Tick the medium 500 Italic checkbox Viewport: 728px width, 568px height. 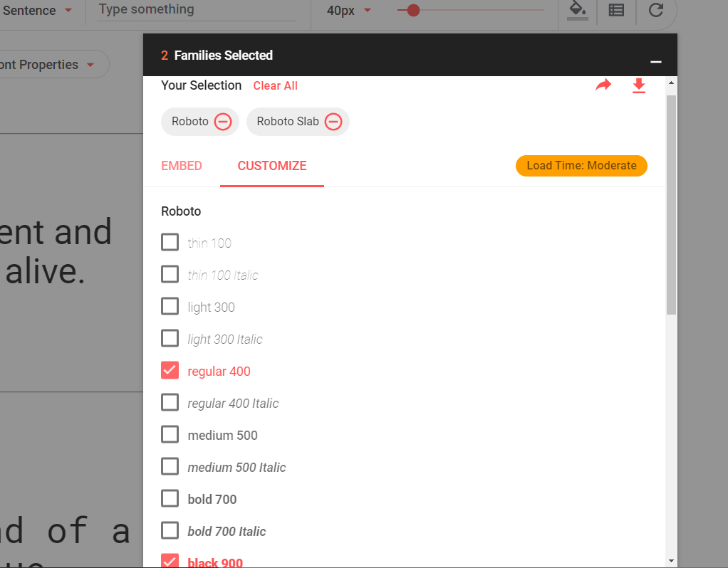(170, 466)
